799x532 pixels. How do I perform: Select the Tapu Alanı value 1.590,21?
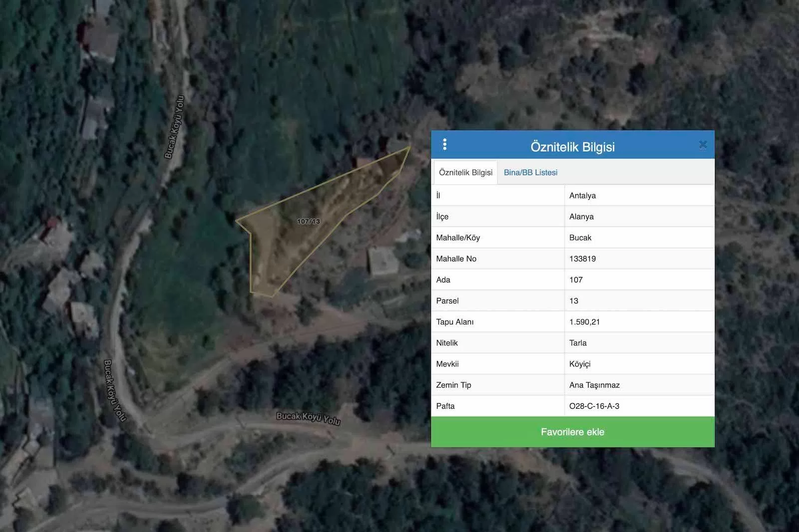click(x=584, y=322)
